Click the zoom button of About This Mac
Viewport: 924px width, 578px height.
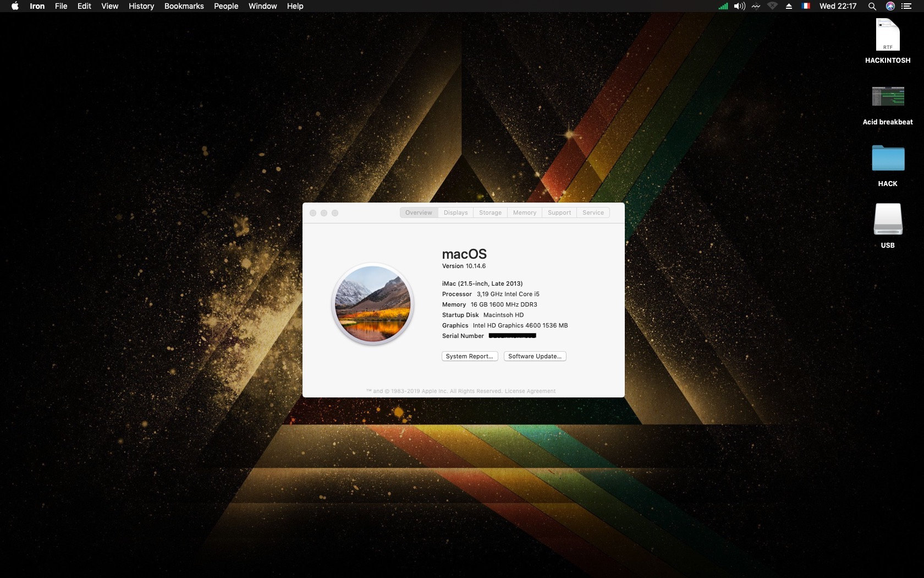coord(335,213)
